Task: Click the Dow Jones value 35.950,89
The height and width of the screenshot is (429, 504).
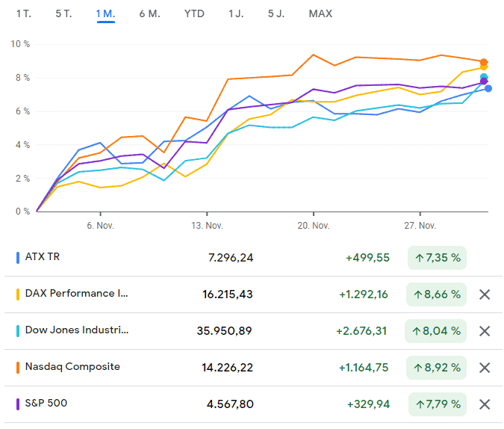Action: [x=224, y=331]
